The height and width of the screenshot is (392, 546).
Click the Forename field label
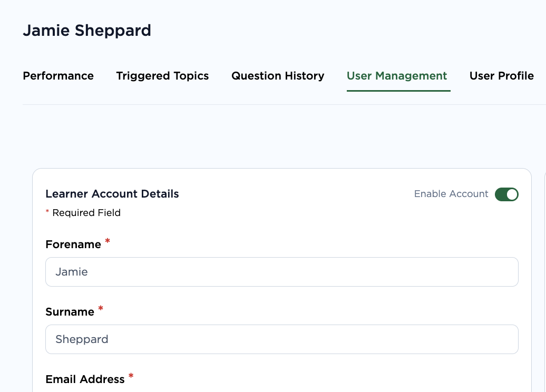point(73,244)
